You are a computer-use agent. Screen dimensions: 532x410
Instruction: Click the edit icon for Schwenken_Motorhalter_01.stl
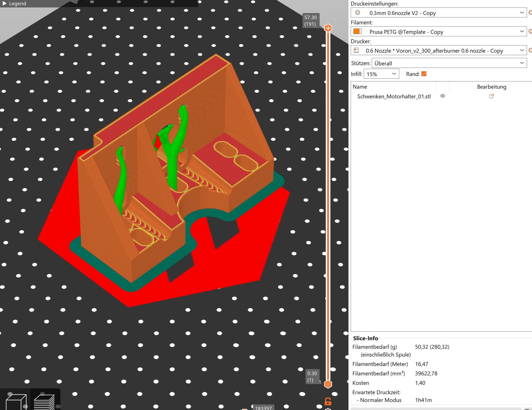[492, 96]
